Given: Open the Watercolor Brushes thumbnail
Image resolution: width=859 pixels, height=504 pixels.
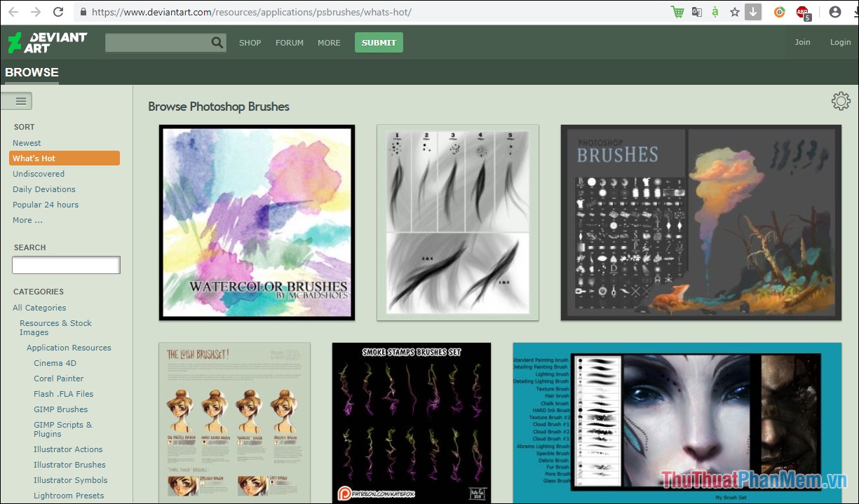Looking at the screenshot, I should 257,222.
